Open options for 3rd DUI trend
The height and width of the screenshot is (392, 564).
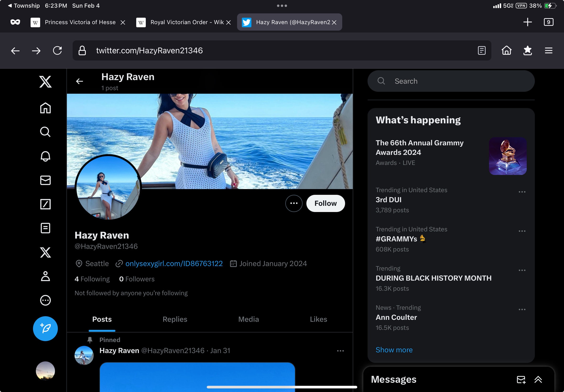[x=522, y=192]
